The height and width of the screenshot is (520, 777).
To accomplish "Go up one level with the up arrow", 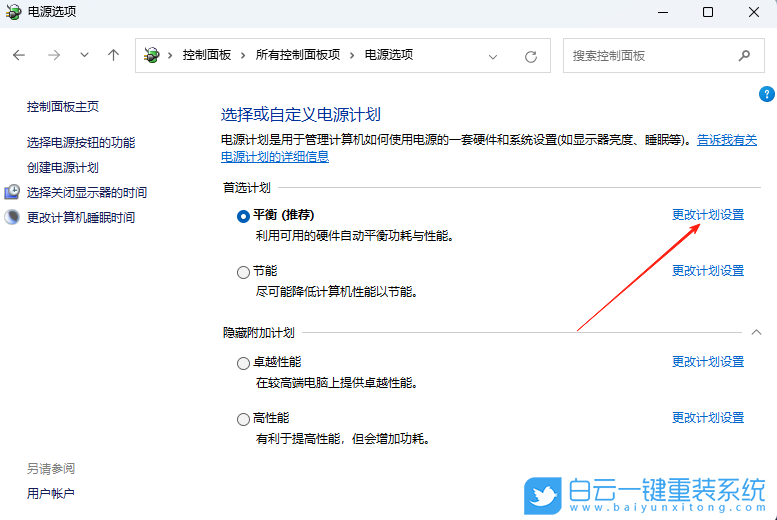I will click(x=113, y=55).
